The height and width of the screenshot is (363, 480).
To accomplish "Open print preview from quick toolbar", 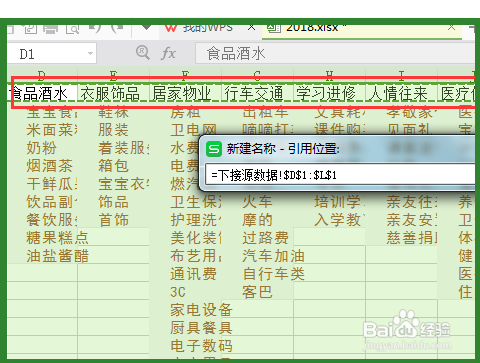I will (73, 29).
